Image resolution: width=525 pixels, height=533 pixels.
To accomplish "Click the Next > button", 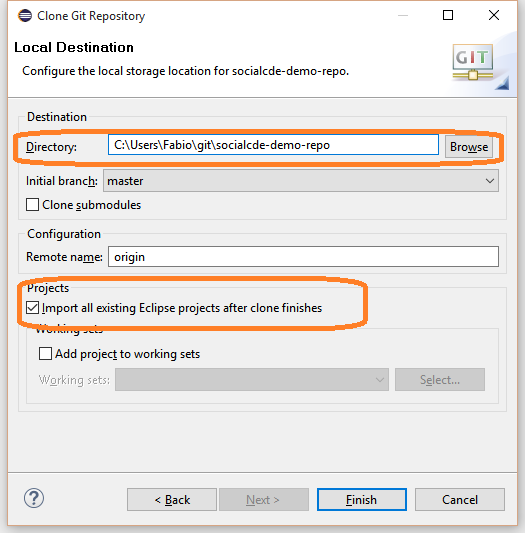I will click(x=264, y=500).
